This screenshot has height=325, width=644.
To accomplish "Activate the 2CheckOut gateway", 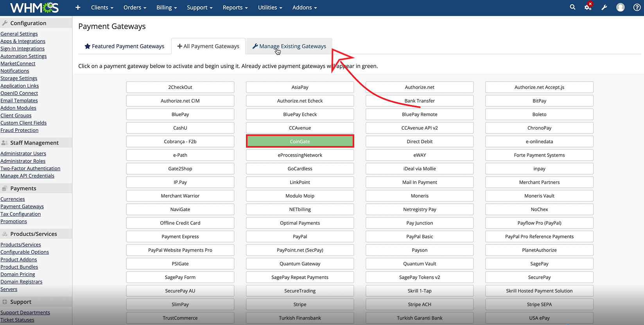I will [x=180, y=87].
